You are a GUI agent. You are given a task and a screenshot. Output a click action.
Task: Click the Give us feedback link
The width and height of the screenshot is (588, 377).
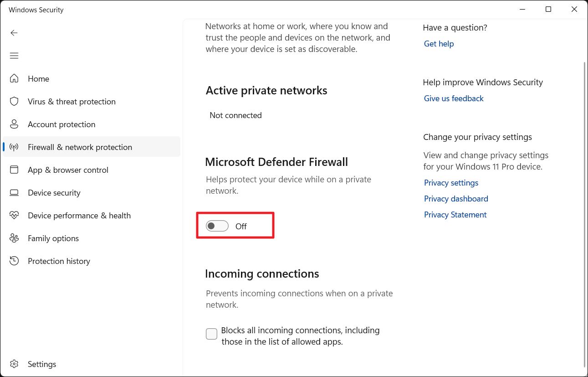454,98
